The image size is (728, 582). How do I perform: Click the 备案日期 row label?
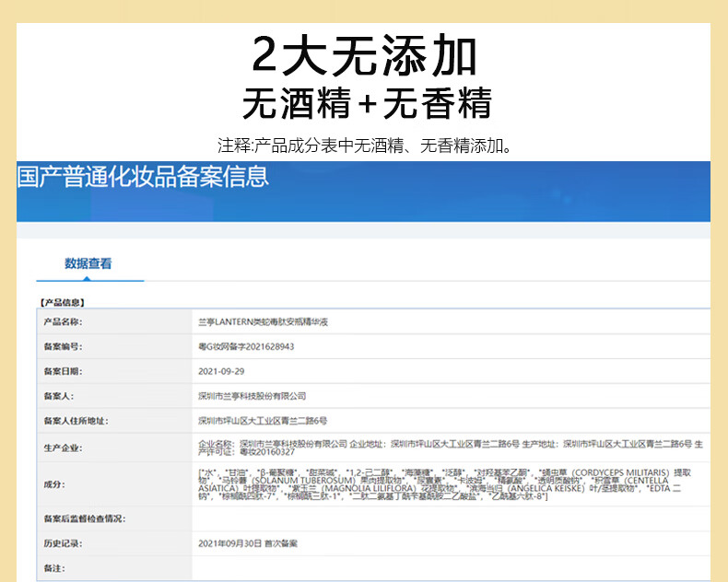click(x=63, y=371)
